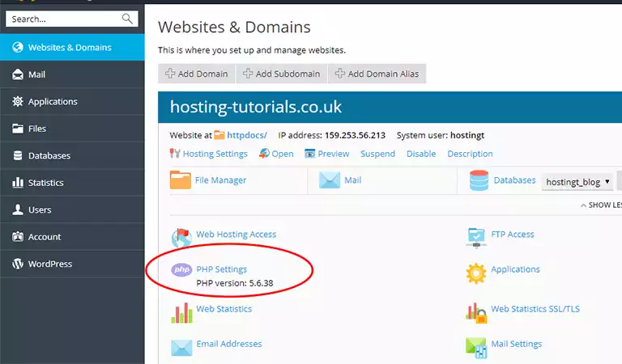The width and height of the screenshot is (622, 364).
Task: Click the Web Statistics SSL/TLS lock icon
Action: coord(476,313)
